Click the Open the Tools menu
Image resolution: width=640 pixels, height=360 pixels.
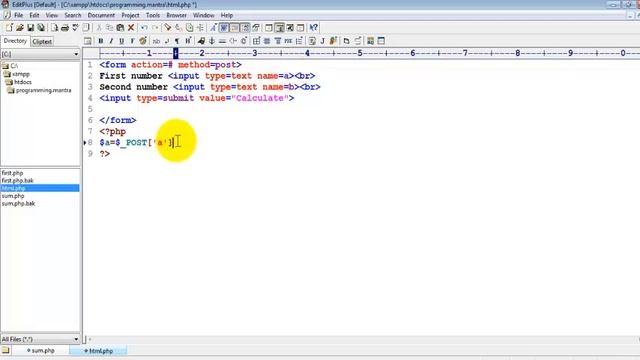pyautogui.click(x=153, y=15)
